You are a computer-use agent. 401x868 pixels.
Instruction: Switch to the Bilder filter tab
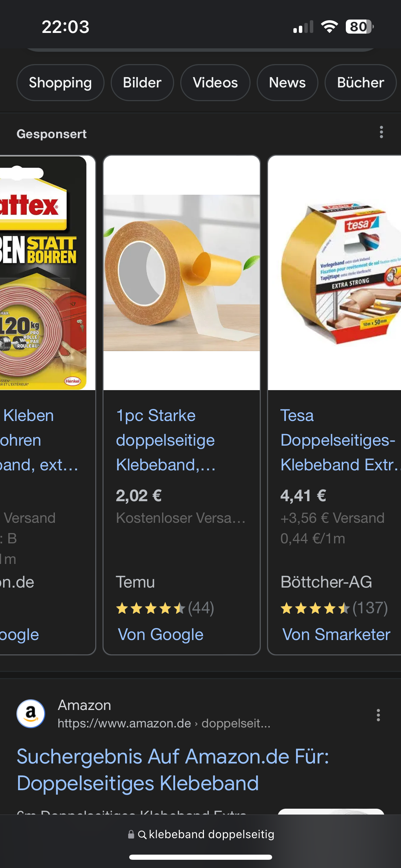coord(142,83)
